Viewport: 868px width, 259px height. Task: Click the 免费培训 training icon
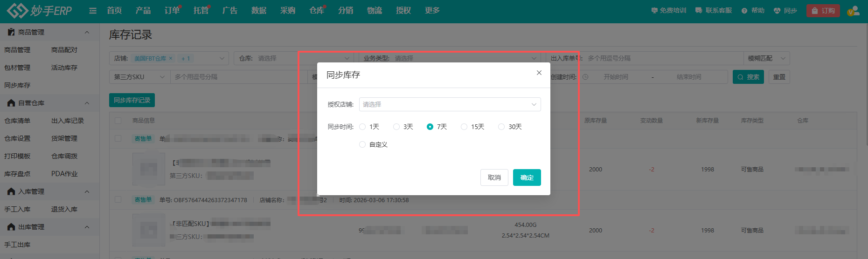click(654, 11)
